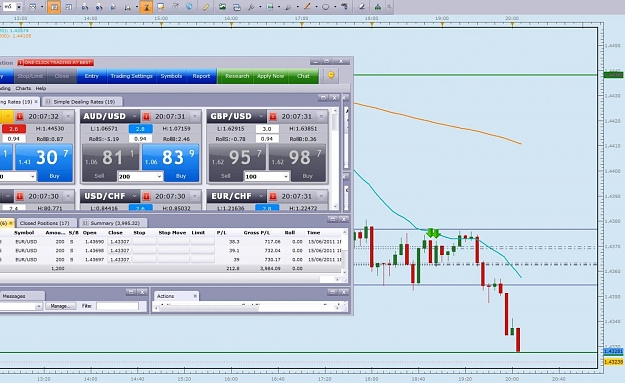Click the Symbols button

(171, 76)
